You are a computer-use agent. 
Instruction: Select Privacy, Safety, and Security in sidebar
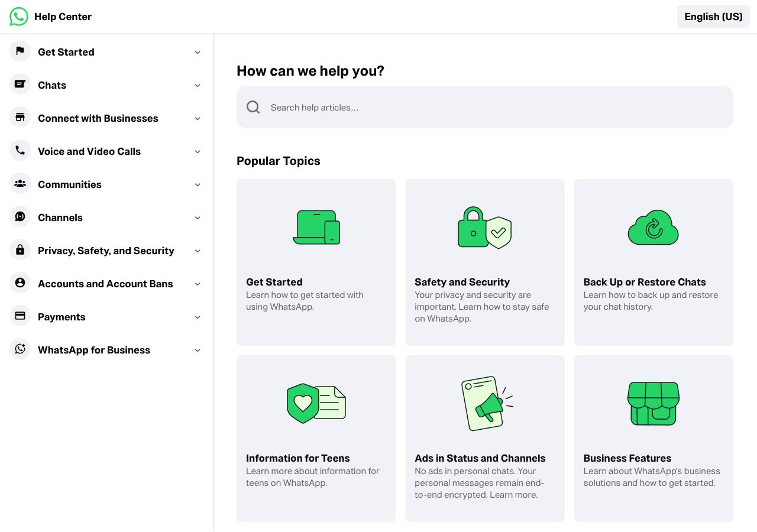[x=106, y=251]
